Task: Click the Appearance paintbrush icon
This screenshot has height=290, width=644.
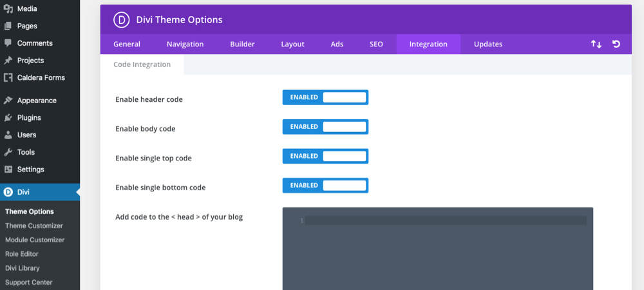Action: tap(8, 101)
